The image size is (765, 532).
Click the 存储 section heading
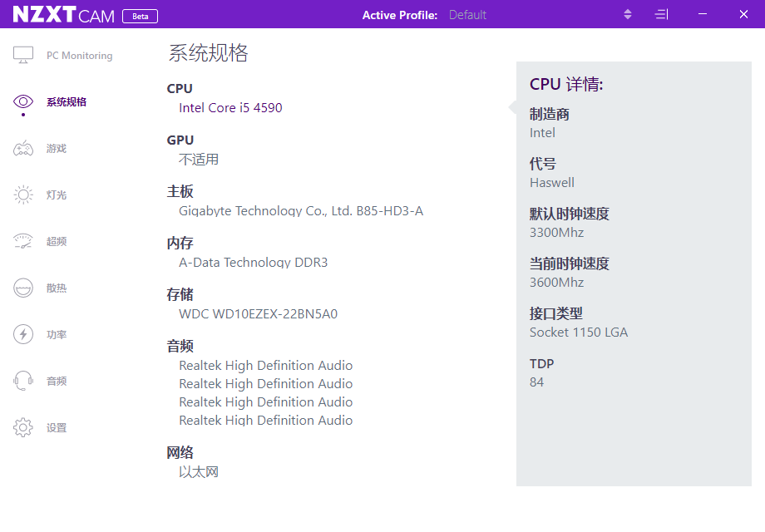(x=180, y=294)
